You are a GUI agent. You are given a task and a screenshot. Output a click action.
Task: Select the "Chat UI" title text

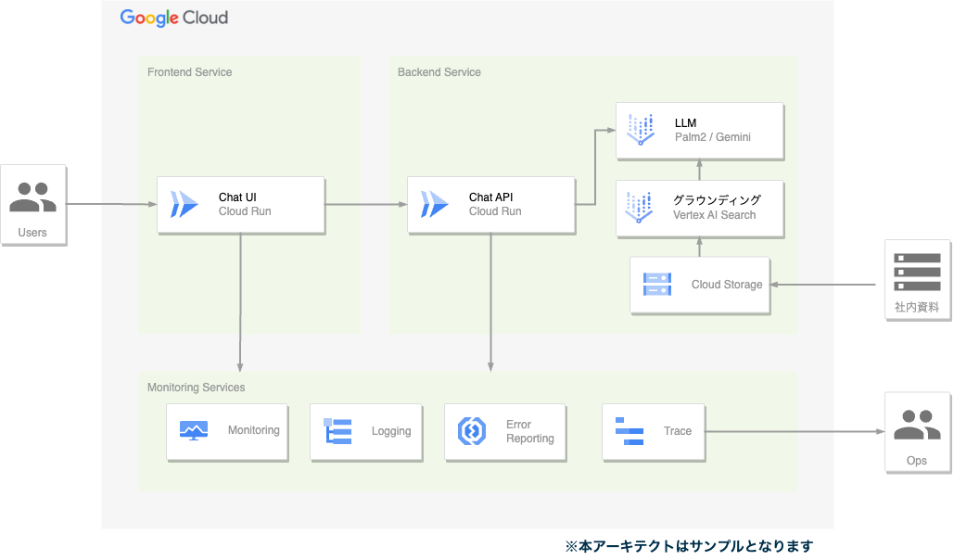237,197
